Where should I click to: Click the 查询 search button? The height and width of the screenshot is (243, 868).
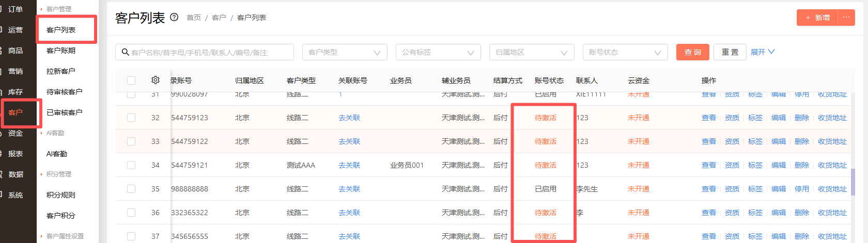click(x=693, y=52)
